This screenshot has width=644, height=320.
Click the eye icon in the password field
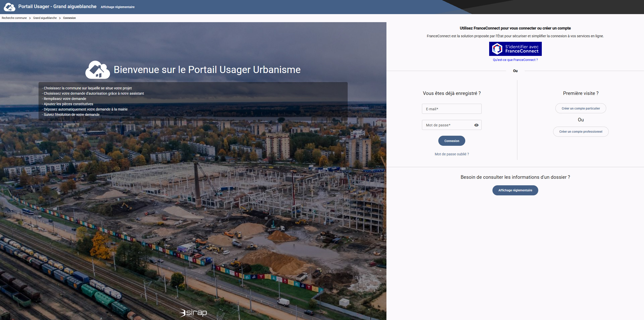click(x=476, y=125)
